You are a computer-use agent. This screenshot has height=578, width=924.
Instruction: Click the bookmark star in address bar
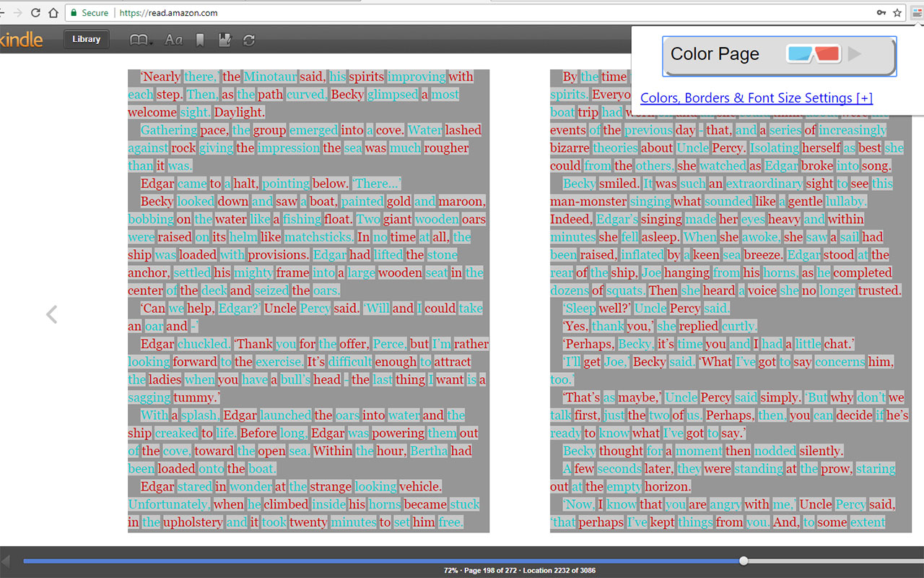[897, 13]
